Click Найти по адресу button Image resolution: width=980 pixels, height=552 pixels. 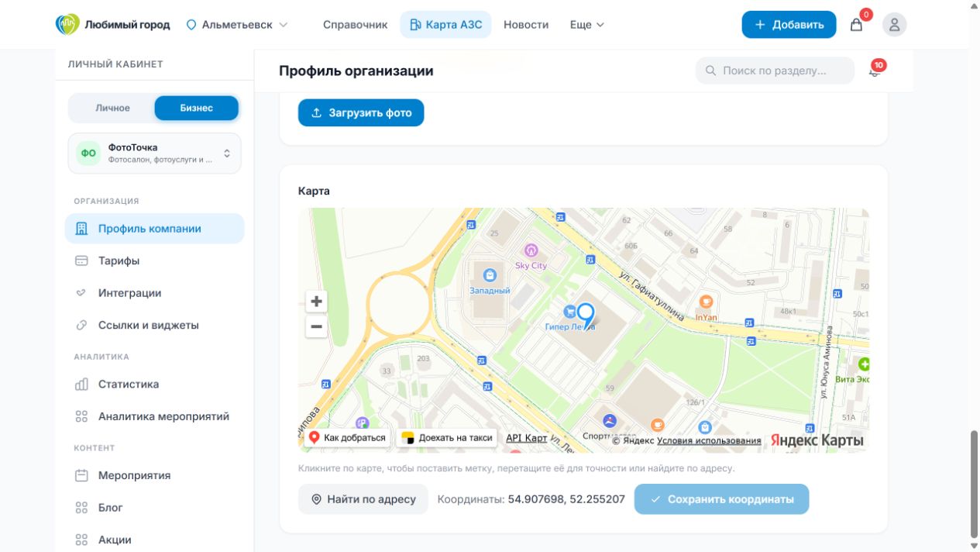click(x=363, y=499)
